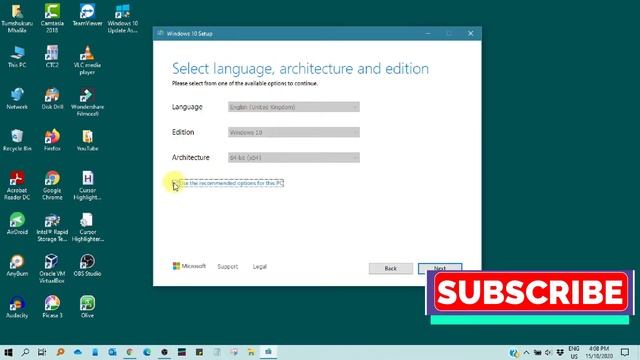Viewport: 640px width, 360px height.
Task: Select Google Chrome desktop shortcut
Action: point(52,185)
